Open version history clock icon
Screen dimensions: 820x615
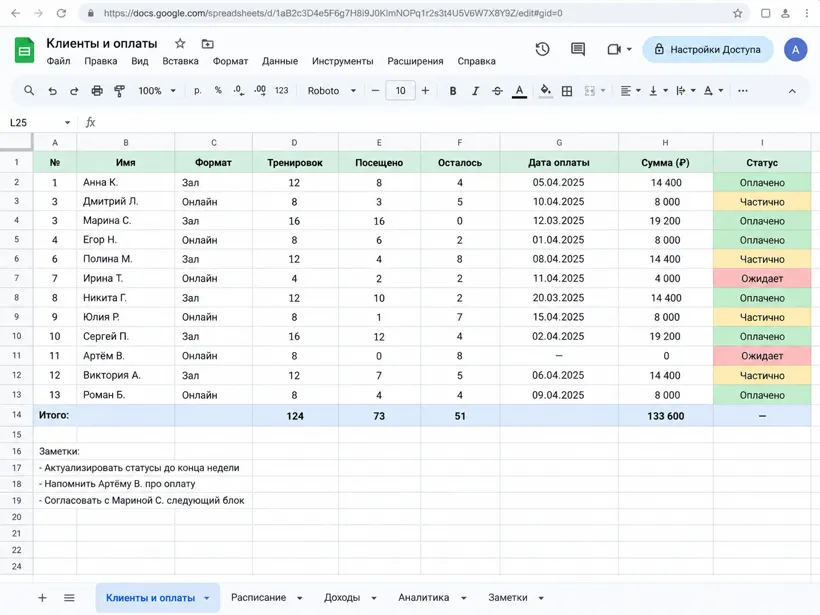tap(542, 49)
